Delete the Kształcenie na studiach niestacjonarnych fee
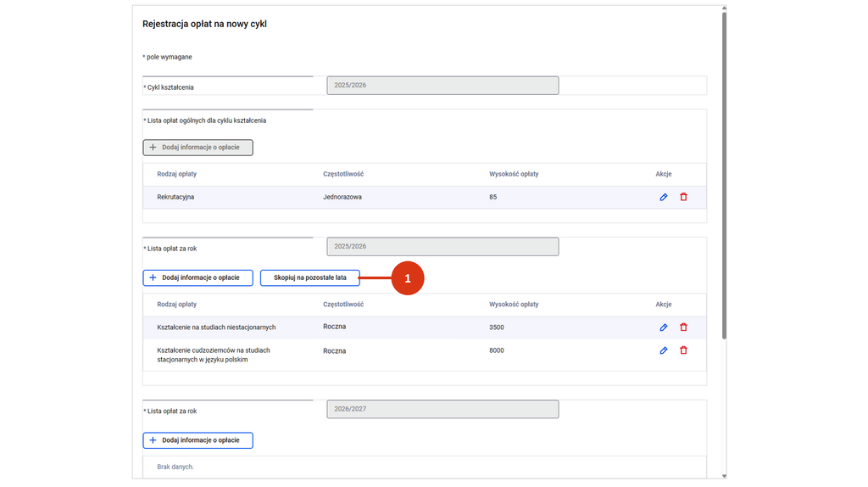Screen dimensions: 868x487 684,327
